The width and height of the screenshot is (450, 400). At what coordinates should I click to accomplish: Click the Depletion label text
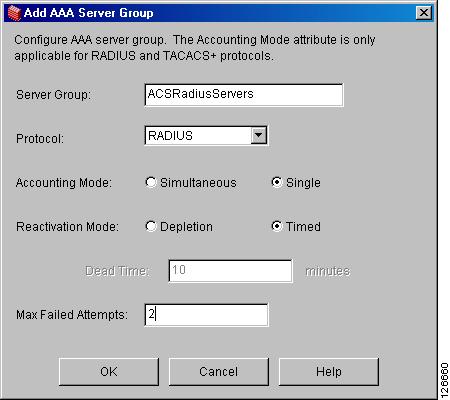(186, 227)
